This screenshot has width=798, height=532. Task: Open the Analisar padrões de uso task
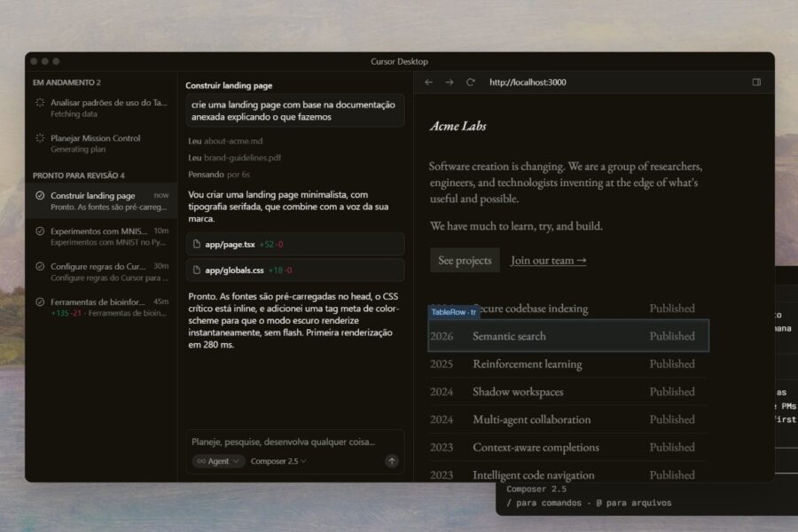(101, 108)
